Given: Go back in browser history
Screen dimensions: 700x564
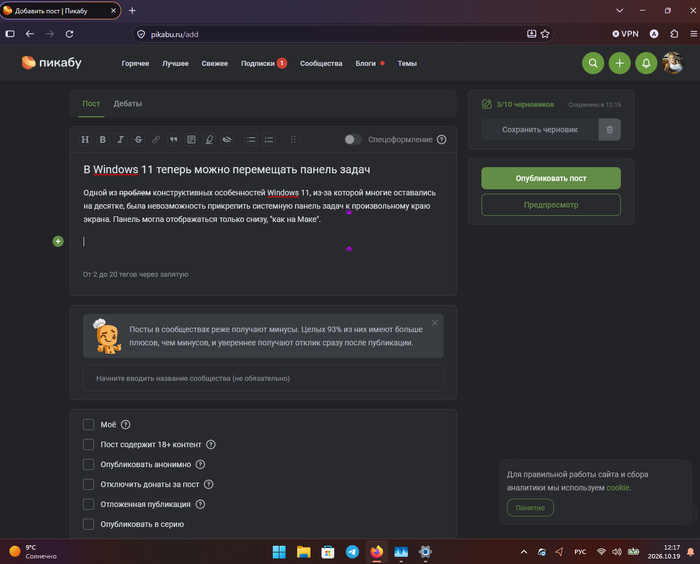Looking at the screenshot, I should (x=30, y=34).
